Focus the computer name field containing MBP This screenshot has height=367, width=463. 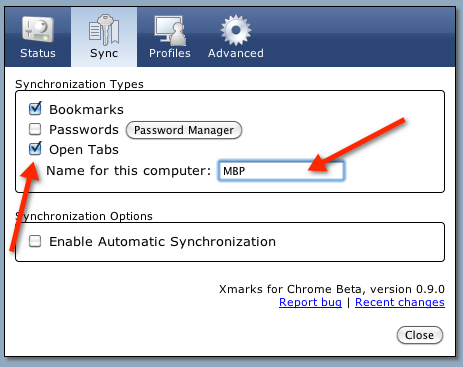pyautogui.click(x=281, y=171)
